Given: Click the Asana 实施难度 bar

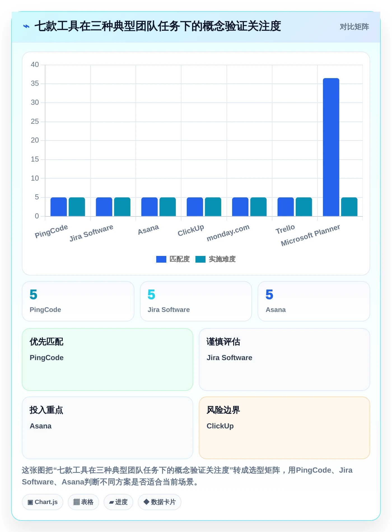Looking at the screenshot, I should (167, 207).
